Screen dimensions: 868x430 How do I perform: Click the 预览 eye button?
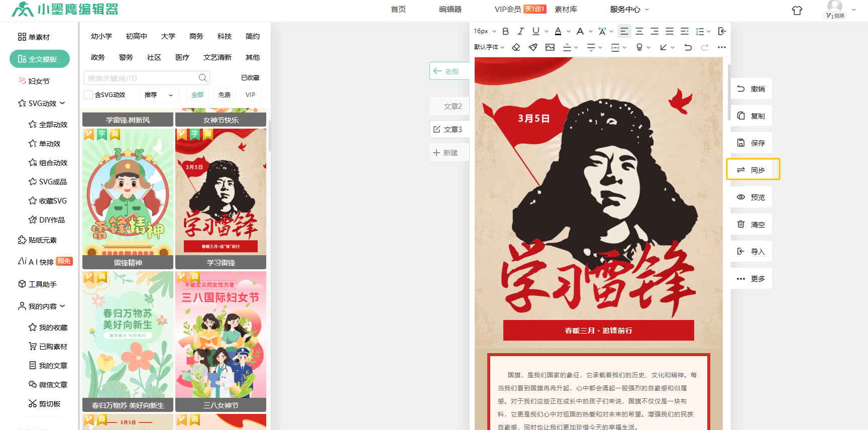(751, 197)
